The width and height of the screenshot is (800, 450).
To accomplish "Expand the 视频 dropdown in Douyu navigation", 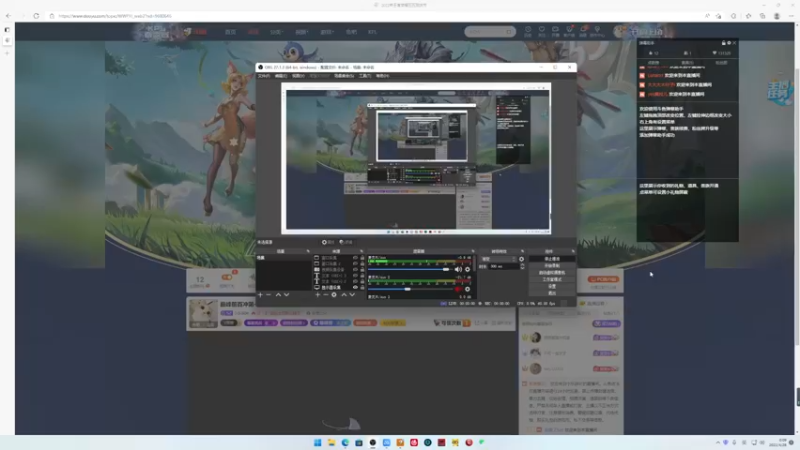I will coord(302,32).
